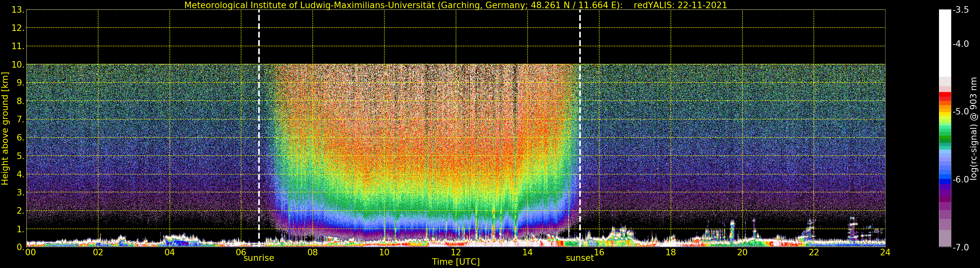Click the x-axis tick label '10' on time axis

(384, 252)
